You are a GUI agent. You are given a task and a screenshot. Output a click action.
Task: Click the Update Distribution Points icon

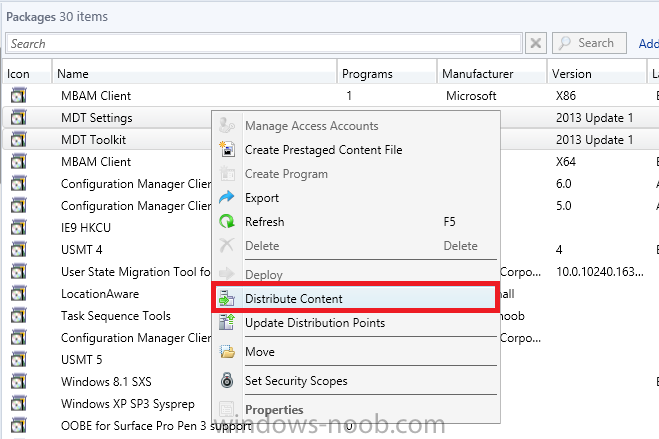pos(227,322)
